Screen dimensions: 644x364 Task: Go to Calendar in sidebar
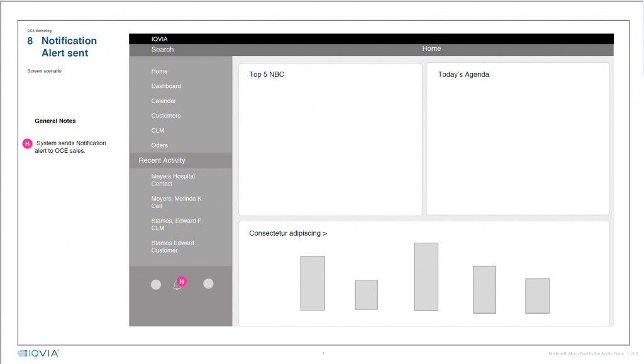[164, 101]
